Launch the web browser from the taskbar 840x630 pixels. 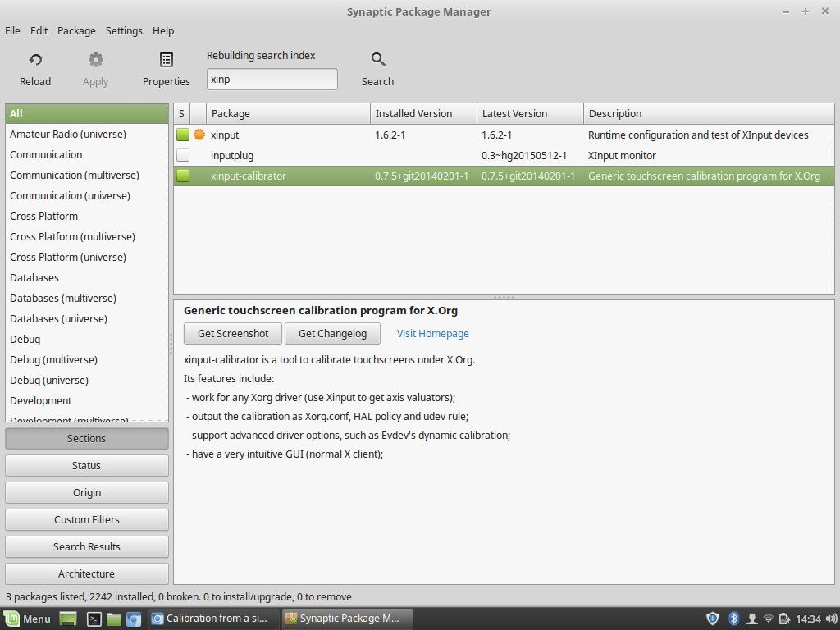134,619
